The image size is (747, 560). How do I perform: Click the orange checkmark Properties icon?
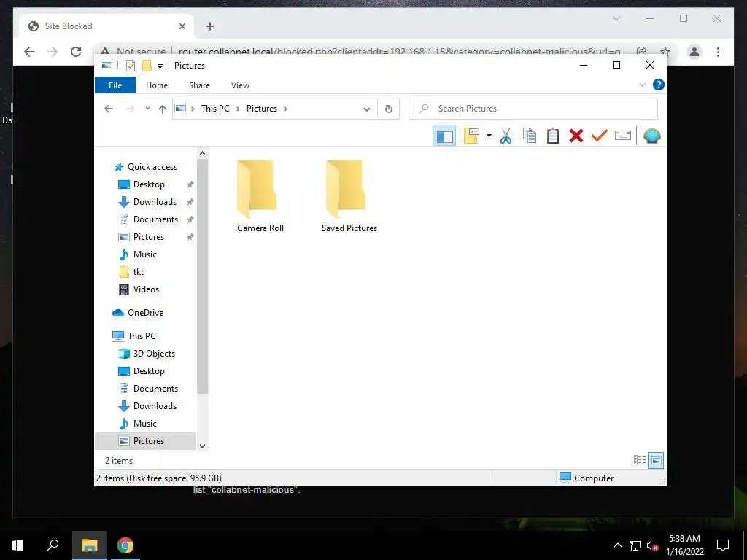click(600, 136)
